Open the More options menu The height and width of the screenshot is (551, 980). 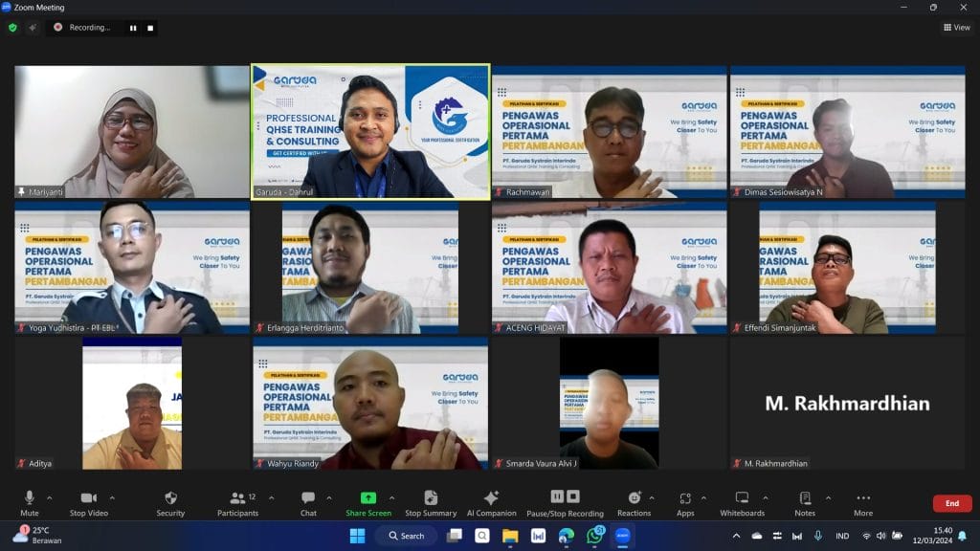[863, 498]
